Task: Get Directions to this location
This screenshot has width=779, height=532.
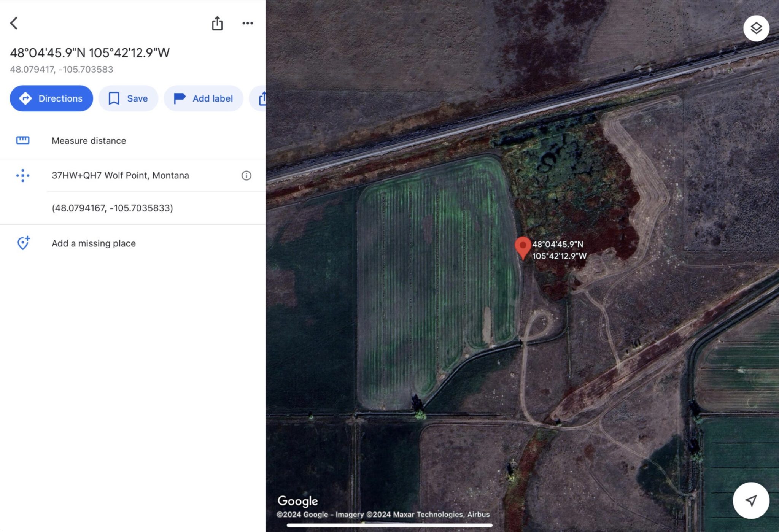Action: click(x=51, y=98)
